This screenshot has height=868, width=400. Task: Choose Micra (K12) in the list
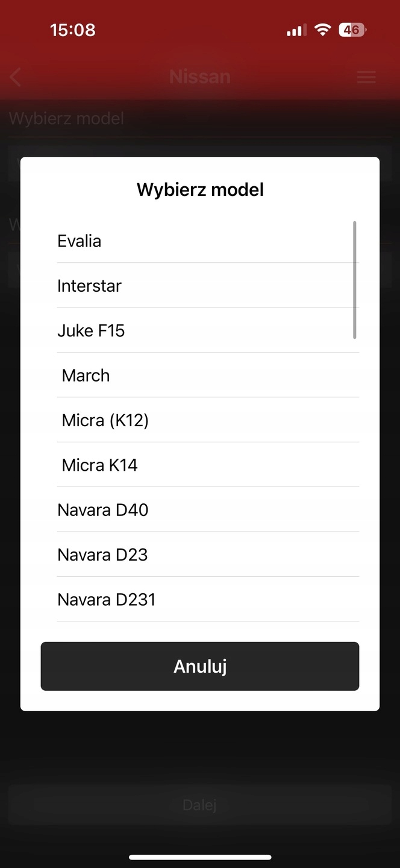[105, 420]
